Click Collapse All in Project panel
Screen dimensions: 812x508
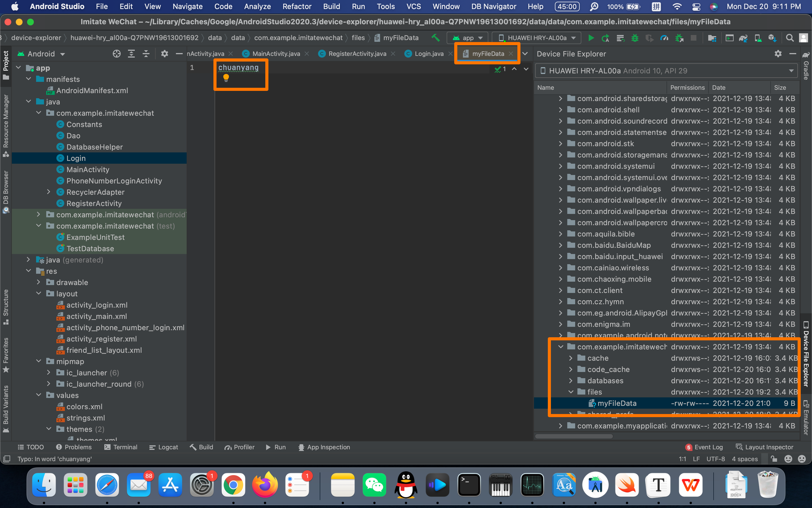[146, 54]
